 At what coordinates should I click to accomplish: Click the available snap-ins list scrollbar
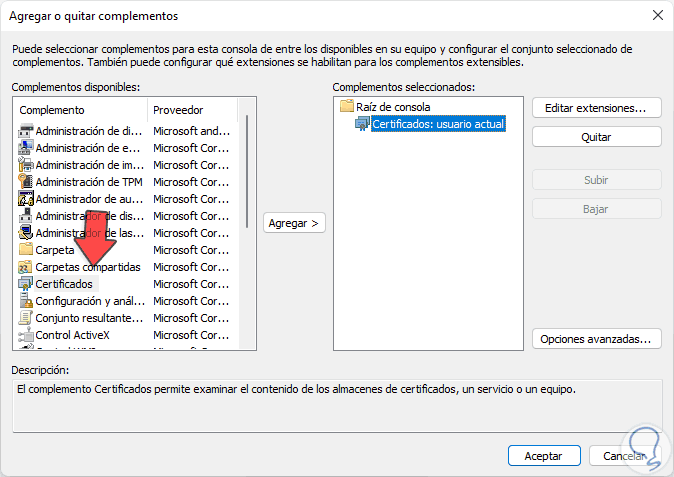pyautogui.click(x=248, y=170)
